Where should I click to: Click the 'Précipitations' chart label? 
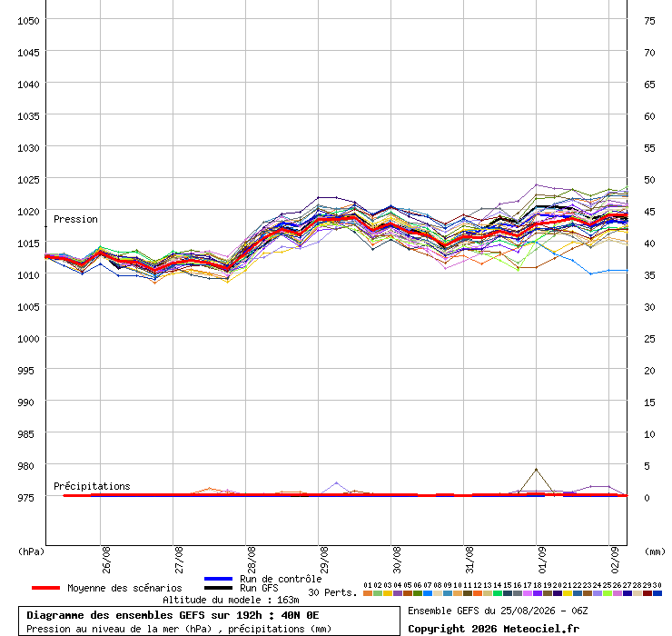tap(92, 486)
